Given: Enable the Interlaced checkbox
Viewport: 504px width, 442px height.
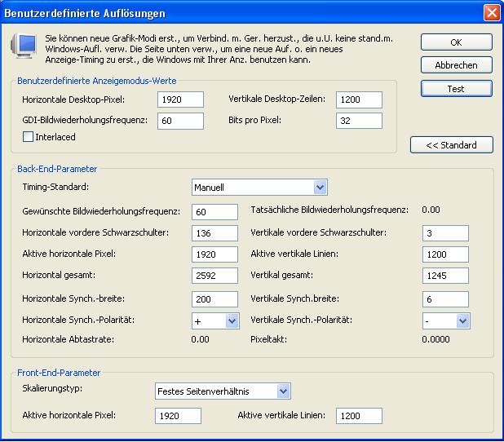Looking at the screenshot, I should [29, 137].
